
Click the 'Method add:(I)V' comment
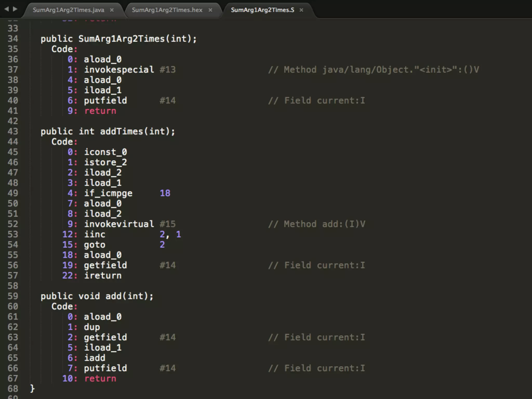tap(317, 224)
